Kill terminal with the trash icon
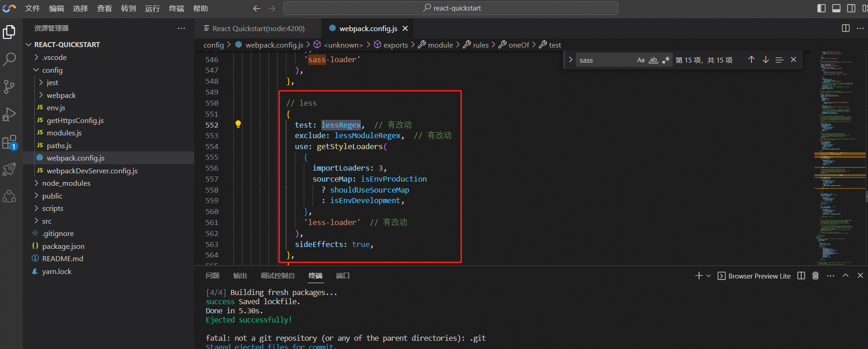Image resolution: width=868 pixels, height=349 pixels. 815,275
